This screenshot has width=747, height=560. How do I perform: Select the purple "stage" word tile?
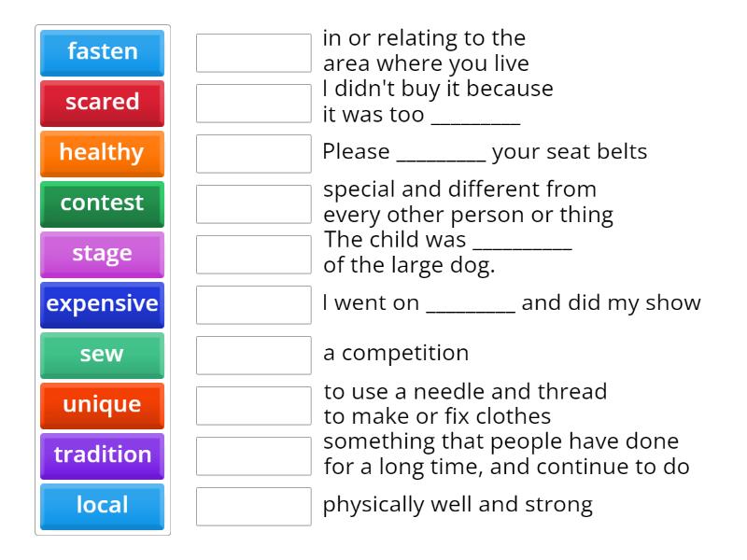(x=102, y=254)
